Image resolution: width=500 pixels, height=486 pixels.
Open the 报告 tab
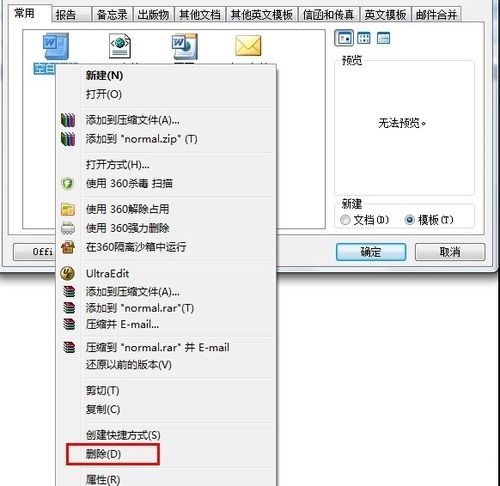[71, 15]
